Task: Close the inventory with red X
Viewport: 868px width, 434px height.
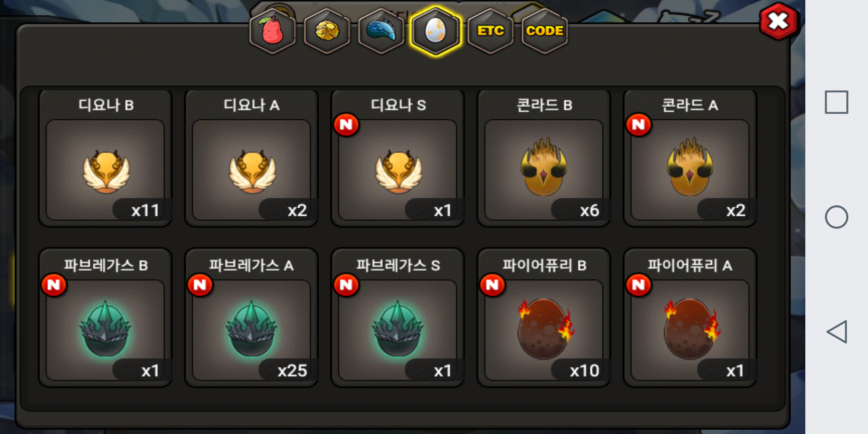Action: point(779,22)
